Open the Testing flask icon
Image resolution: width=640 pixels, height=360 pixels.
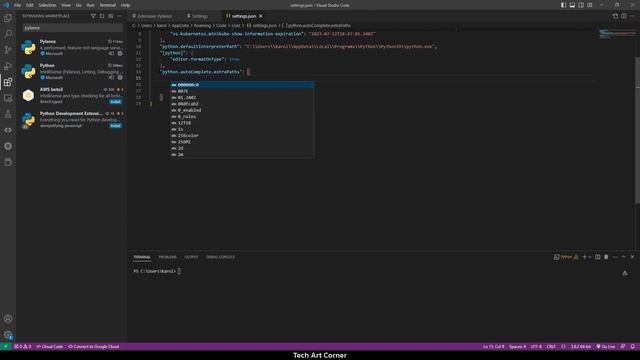8,114
